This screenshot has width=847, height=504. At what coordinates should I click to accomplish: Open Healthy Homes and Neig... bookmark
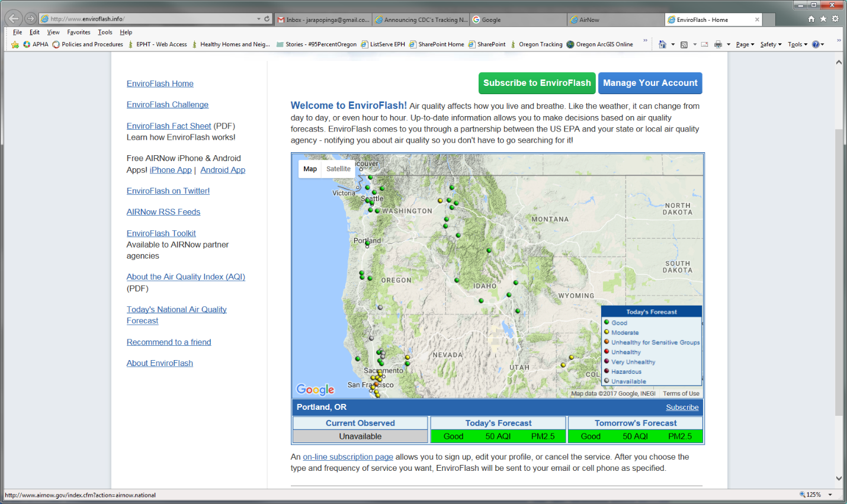pyautogui.click(x=230, y=44)
